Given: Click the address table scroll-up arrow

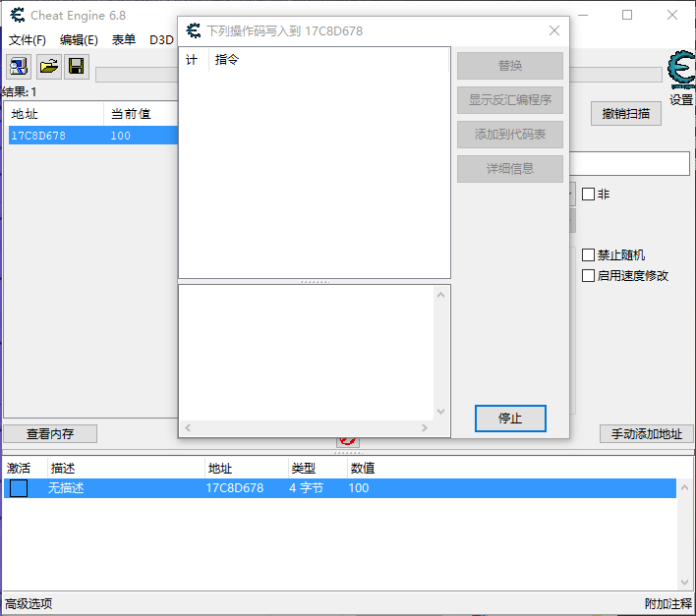Looking at the screenshot, I should [x=684, y=488].
